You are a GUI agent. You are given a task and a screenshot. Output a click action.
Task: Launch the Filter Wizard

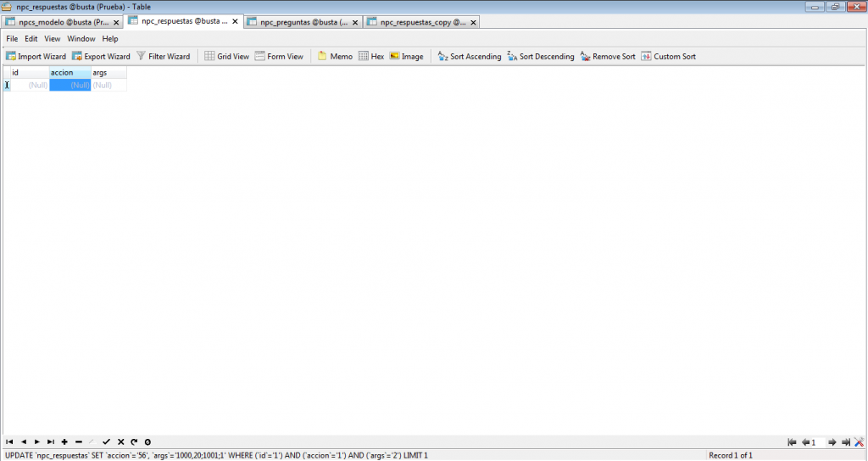(x=164, y=57)
